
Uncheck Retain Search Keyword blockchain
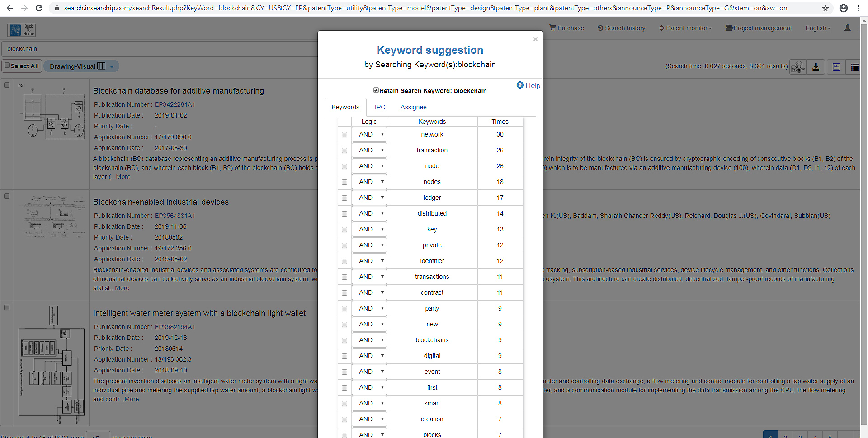tap(376, 90)
